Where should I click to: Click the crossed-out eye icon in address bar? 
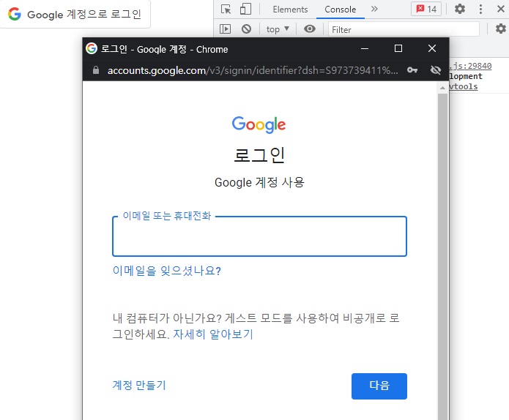(x=436, y=70)
